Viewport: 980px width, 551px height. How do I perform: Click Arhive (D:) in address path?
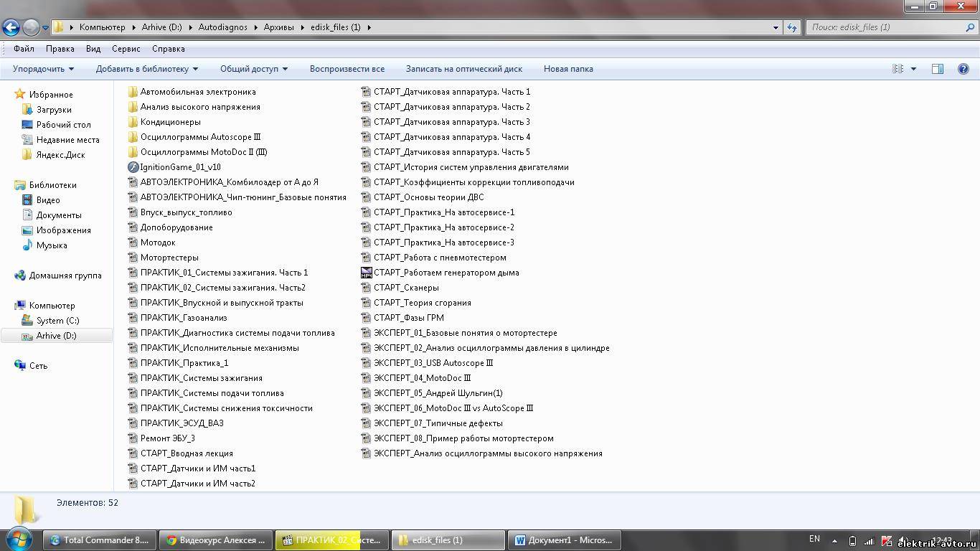pyautogui.click(x=162, y=27)
